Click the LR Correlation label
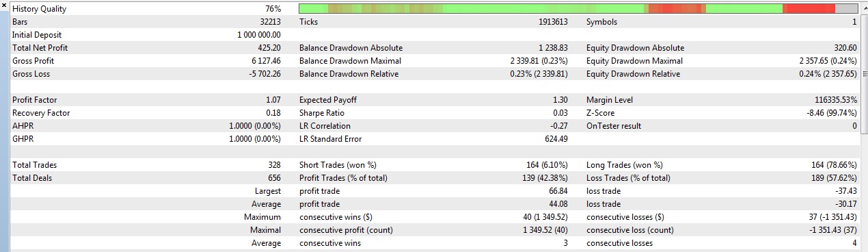Viewport: 868px width, 252px height. click(325, 126)
